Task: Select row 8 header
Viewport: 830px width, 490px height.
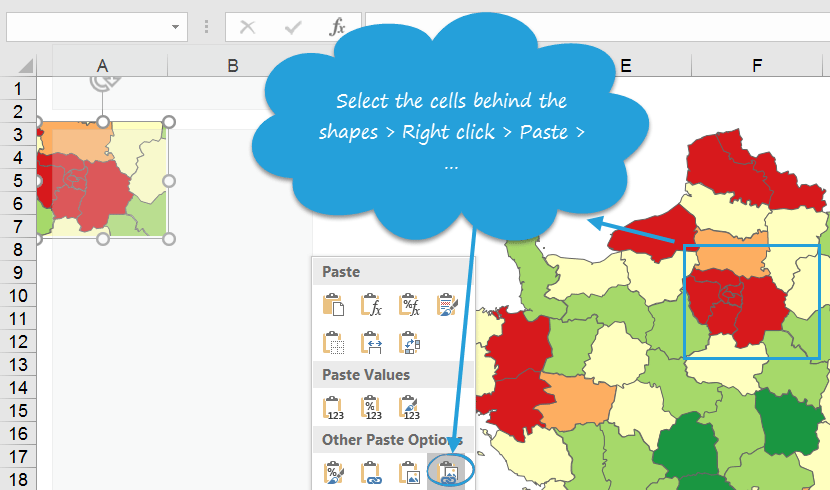Action: click(x=18, y=249)
